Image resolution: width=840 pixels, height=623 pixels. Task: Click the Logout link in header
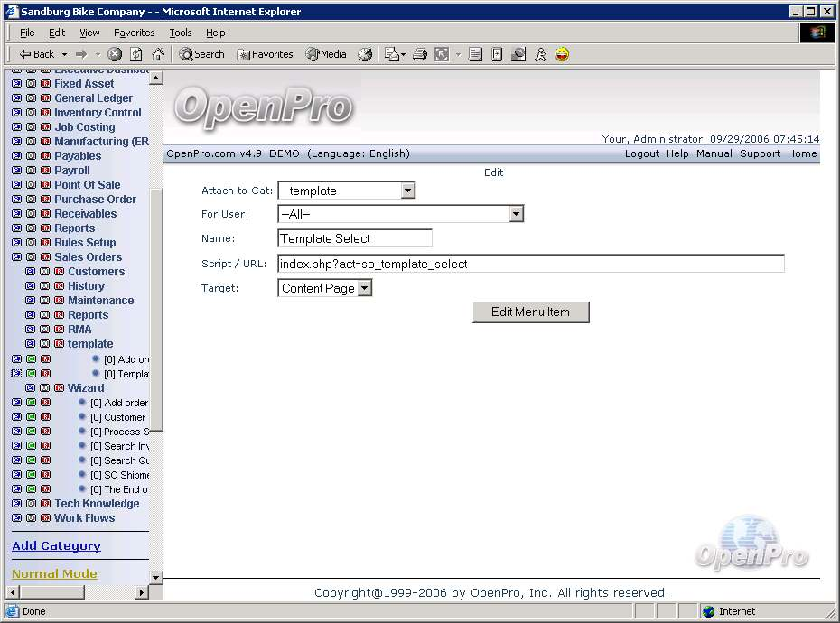click(x=641, y=153)
